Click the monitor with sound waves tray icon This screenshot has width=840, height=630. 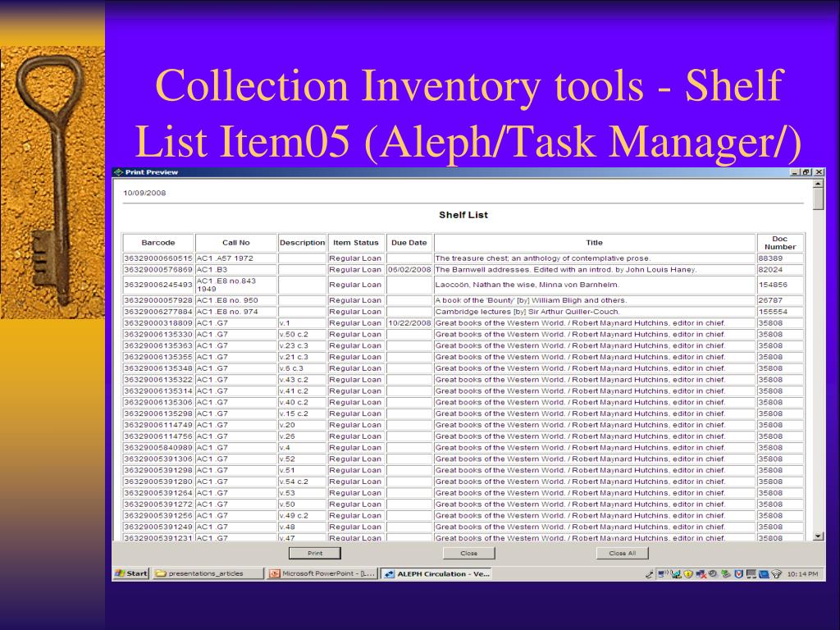tap(663, 573)
